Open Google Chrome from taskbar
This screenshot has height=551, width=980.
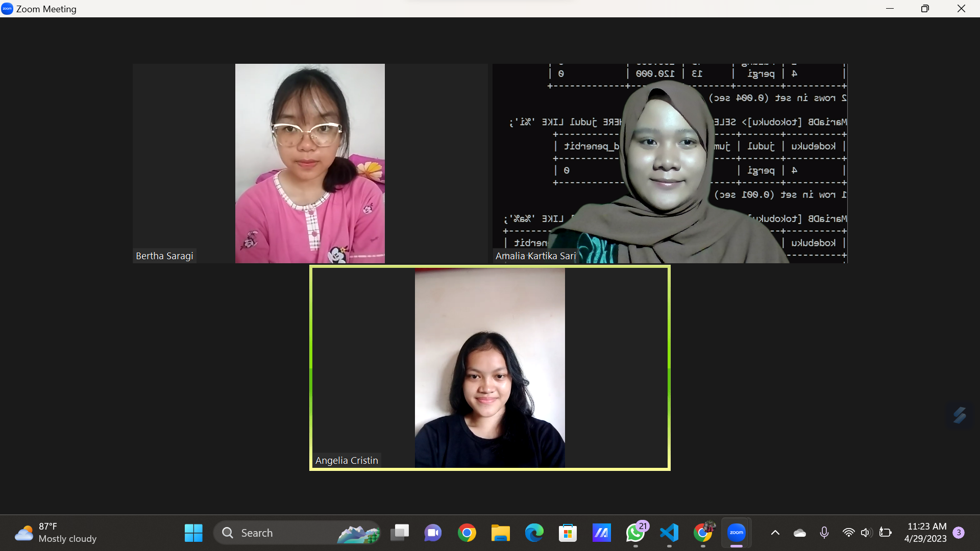[467, 533]
